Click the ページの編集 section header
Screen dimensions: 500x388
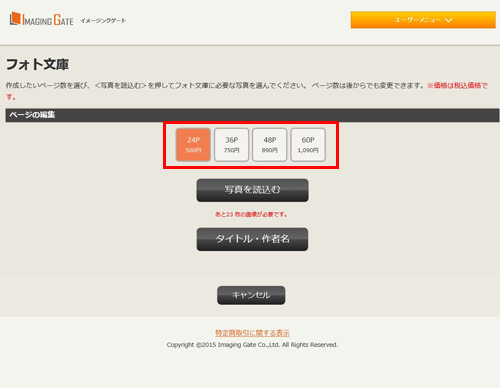(252, 115)
